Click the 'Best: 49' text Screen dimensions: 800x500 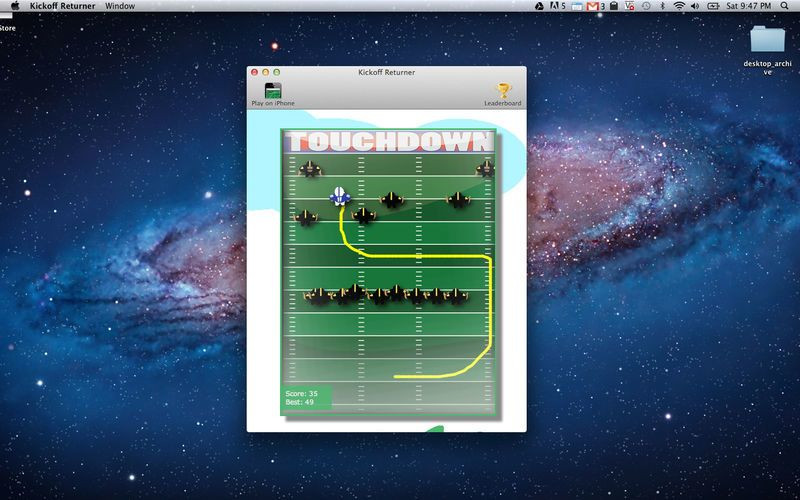tap(299, 402)
